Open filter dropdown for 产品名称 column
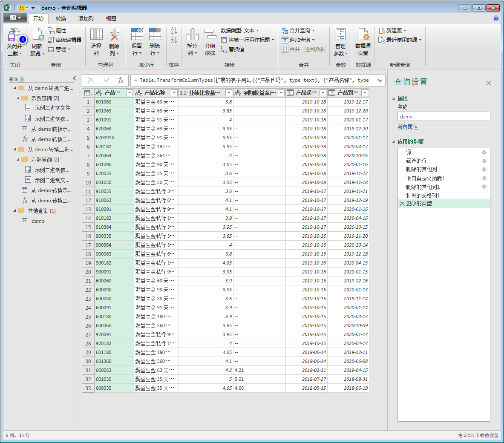The width and height of the screenshot is (504, 443). coord(174,93)
